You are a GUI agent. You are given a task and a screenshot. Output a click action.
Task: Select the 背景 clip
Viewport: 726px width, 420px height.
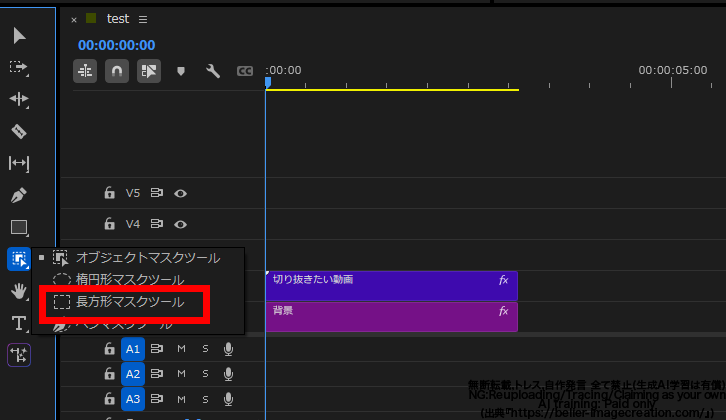392,317
